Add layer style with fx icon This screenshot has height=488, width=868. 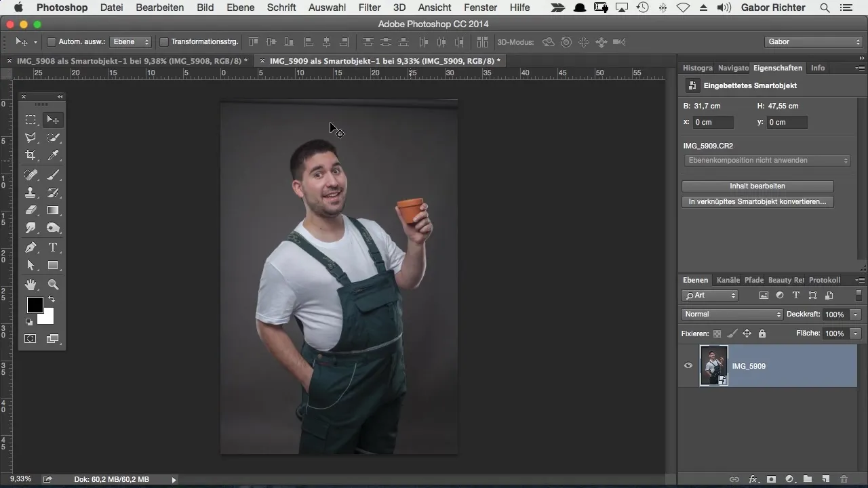pos(753,479)
